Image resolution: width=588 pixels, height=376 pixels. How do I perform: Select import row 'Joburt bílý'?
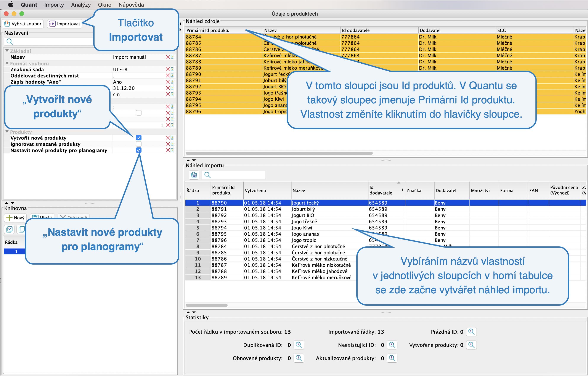pyautogui.click(x=386, y=209)
